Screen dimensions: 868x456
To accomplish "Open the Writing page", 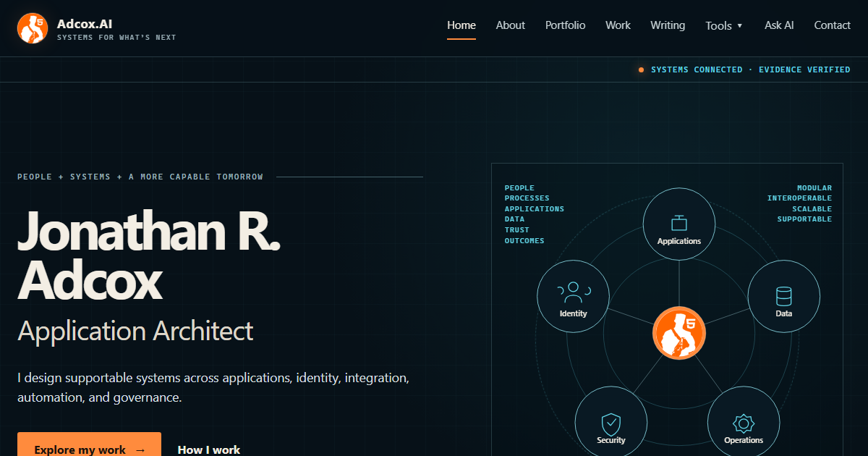I will [668, 25].
